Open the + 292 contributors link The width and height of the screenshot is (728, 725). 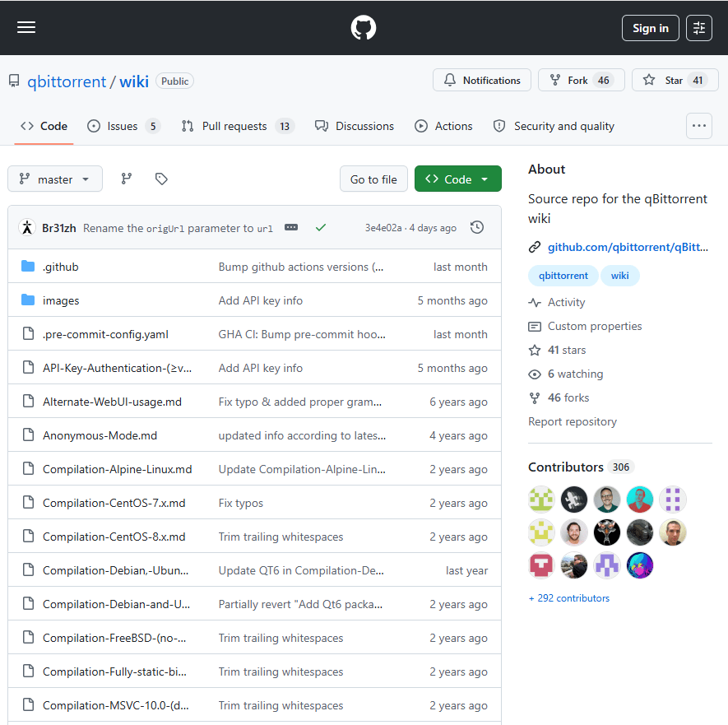tap(568, 598)
